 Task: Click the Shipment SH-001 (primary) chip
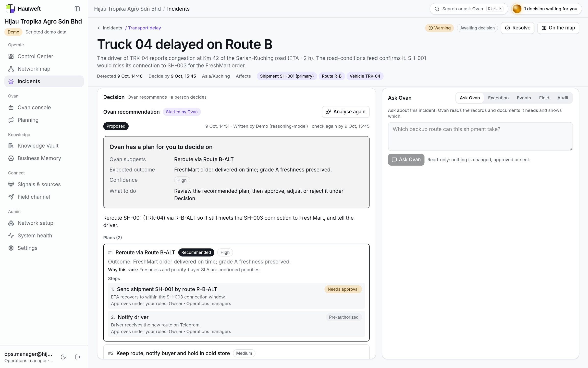coord(287,76)
